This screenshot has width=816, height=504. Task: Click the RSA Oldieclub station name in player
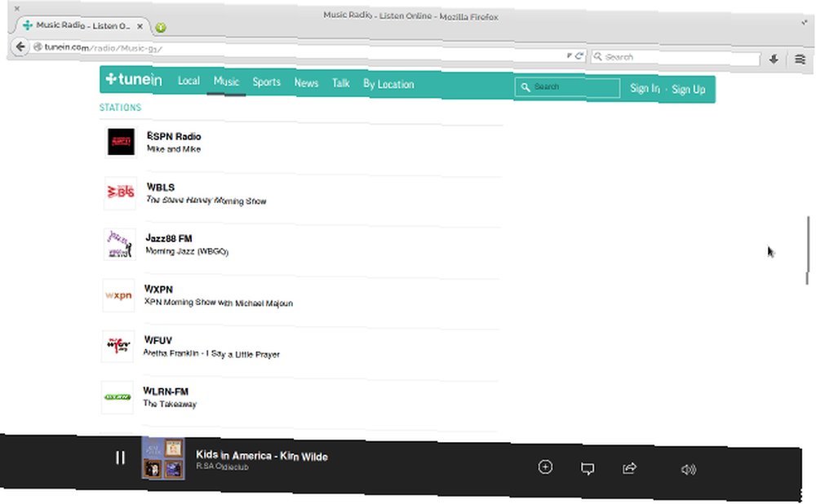point(222,466)
